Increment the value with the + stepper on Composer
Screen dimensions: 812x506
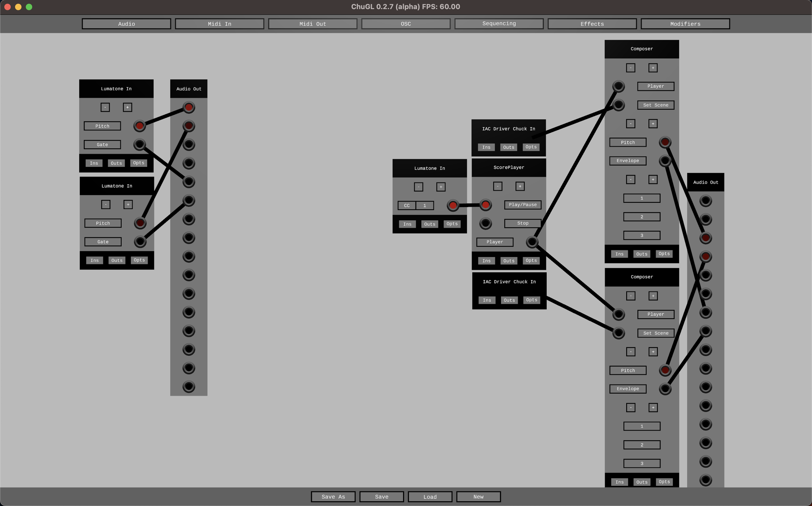(653, 68)
